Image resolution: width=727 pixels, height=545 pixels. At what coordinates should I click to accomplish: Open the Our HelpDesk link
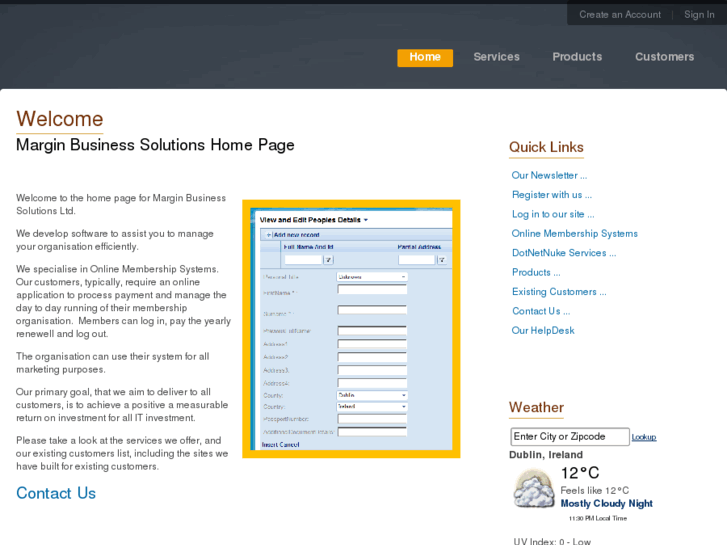pos(543,331)
